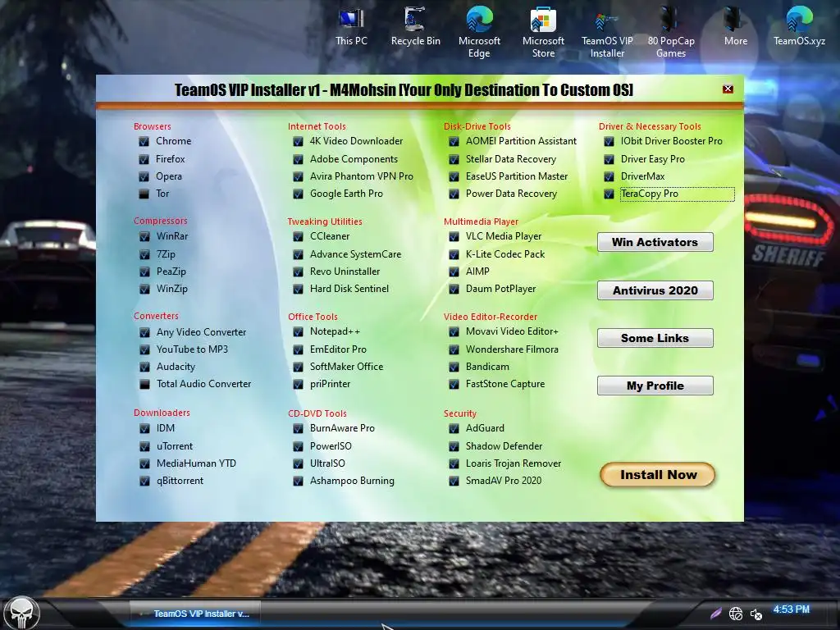Click the purple feather tray icon
Screen dimensions: 840x630
click(715, 613)
